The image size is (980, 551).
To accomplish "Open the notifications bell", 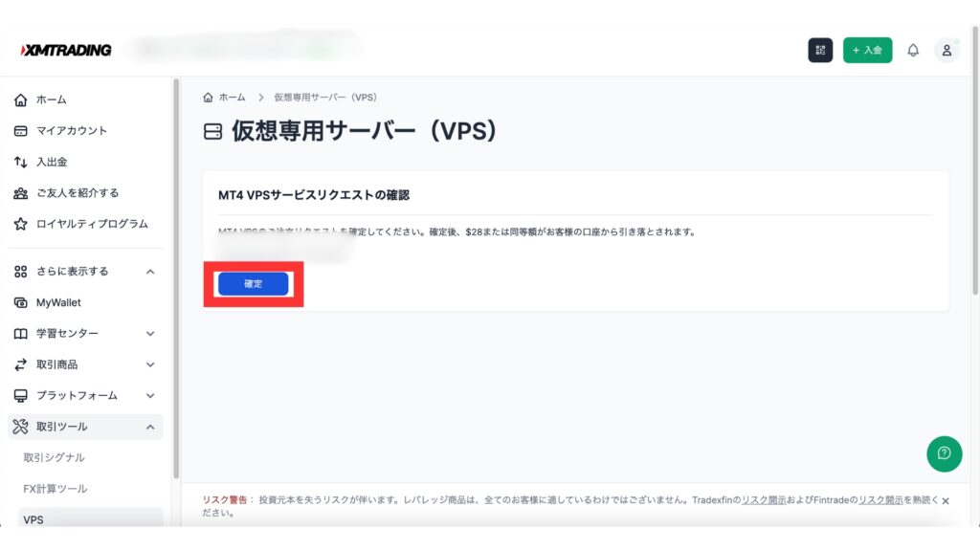I will tap(912, 51).
